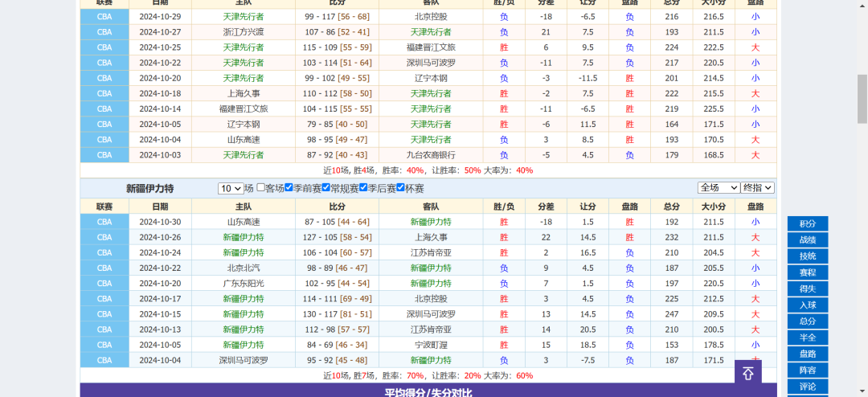Open 上海久事 in the 2024-10-26 row

[x=431, y=238]
